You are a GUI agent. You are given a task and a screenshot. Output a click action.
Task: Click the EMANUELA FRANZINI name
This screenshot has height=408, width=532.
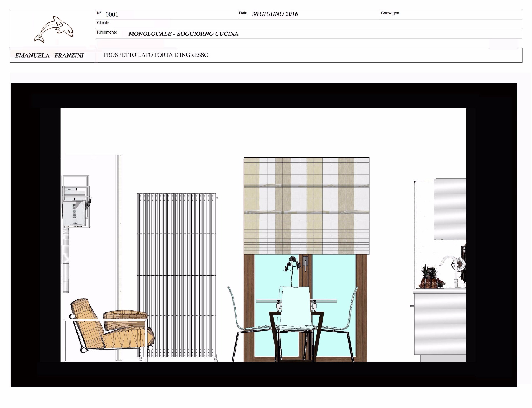click(x=49, y=56)
